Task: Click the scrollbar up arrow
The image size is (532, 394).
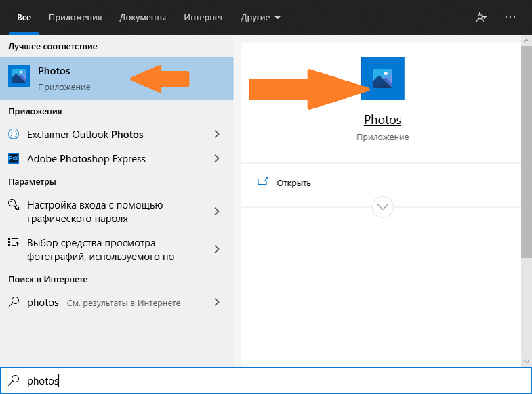Action: coord(527,41)
